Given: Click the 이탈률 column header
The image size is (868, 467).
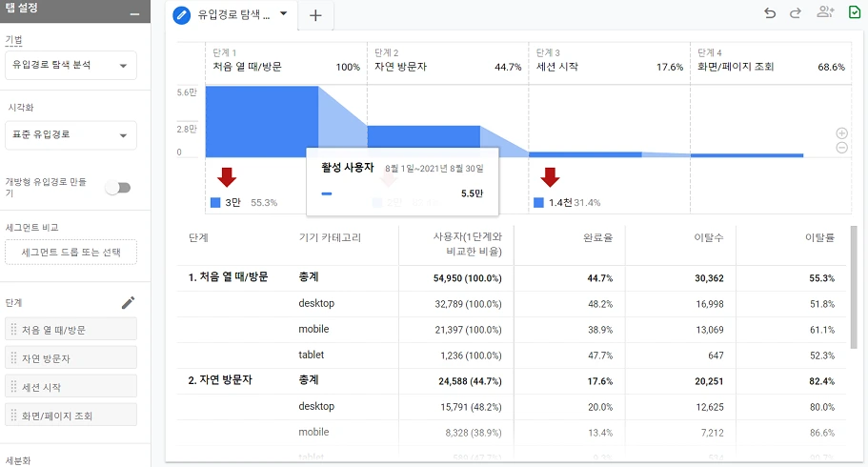Looking at the screenshot, I should click(819, 237).
